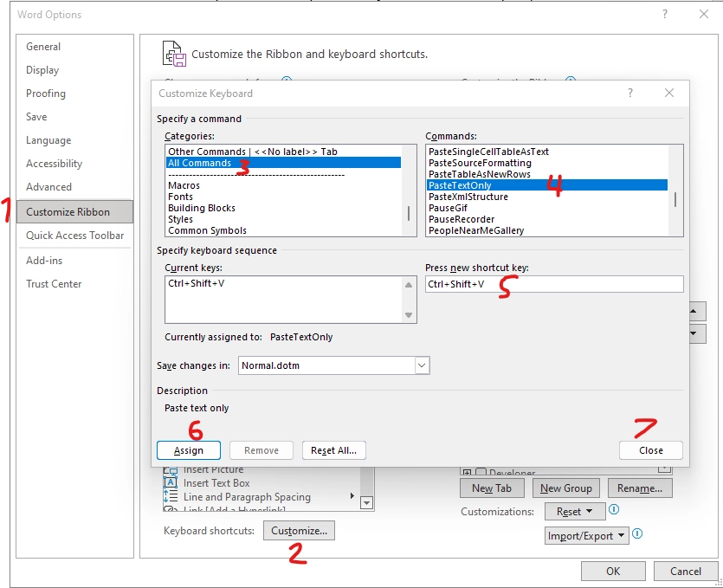Open the Save changes in dropdown
This screenshot has width=723, height=588.
[x=421, y=365]
